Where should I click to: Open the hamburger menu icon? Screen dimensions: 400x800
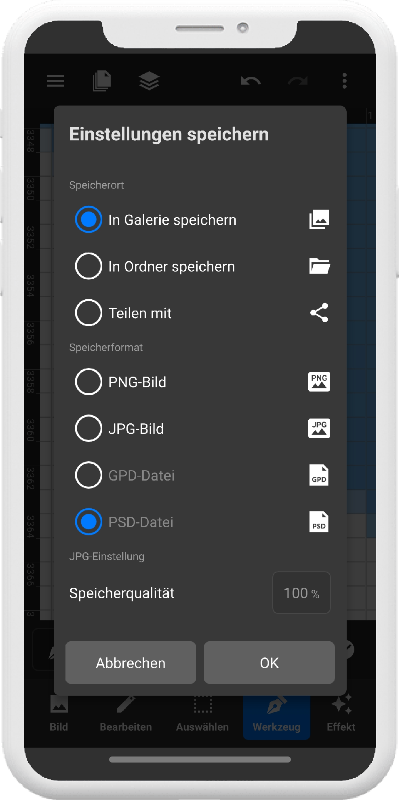click(56, 81)
